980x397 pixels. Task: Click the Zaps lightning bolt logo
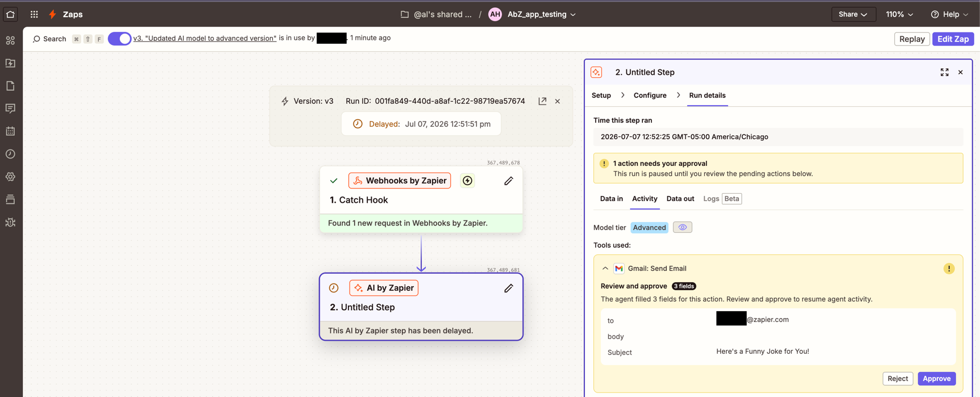point(52,14)
